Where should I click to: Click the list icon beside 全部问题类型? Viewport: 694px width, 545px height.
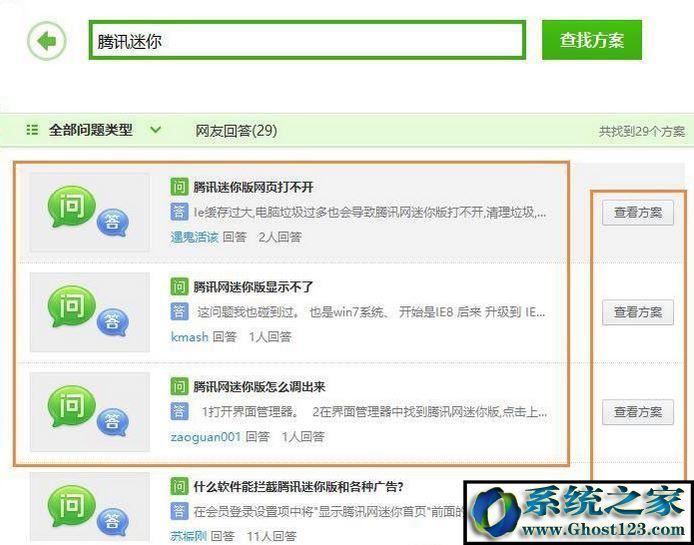point(32,130)
